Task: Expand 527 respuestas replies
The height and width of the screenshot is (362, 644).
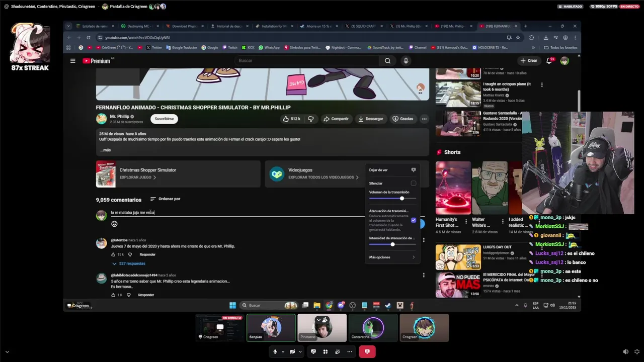Action: coord(129,263)
